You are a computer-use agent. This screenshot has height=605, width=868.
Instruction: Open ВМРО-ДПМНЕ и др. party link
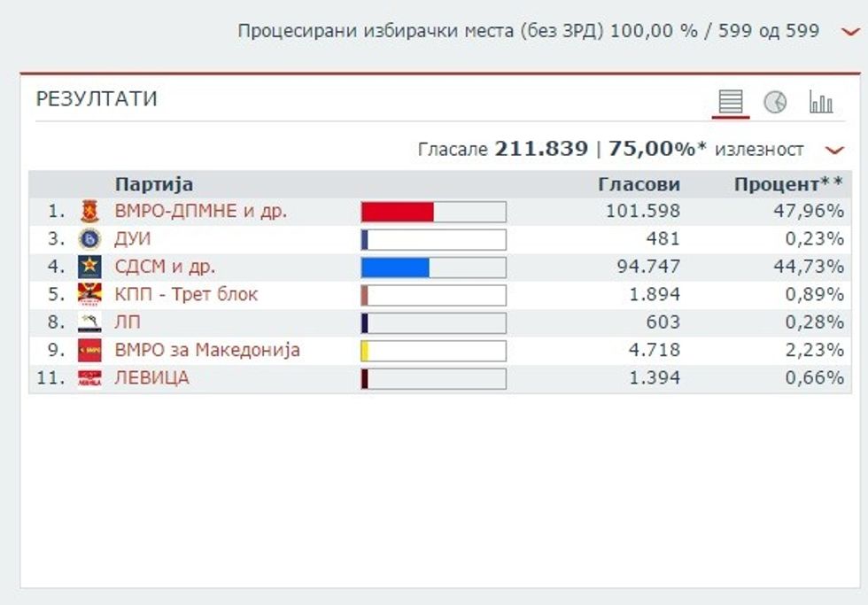[x=201, y=212]
